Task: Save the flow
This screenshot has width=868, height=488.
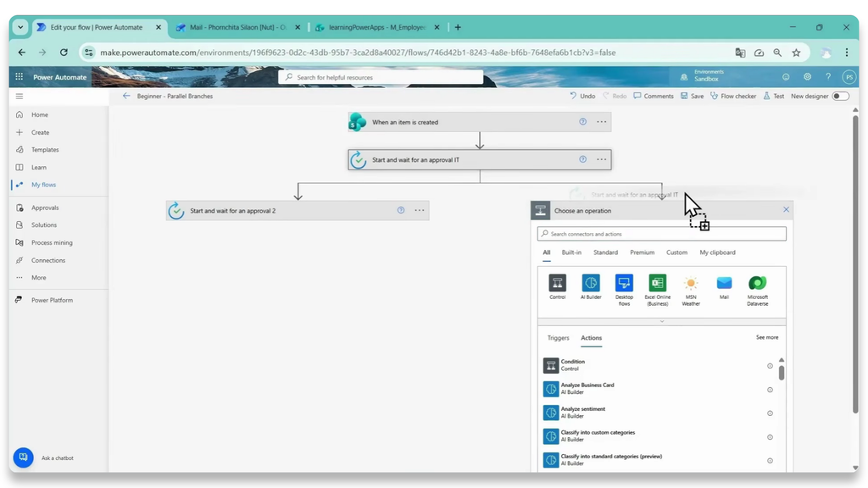Action: pos(692,97)
